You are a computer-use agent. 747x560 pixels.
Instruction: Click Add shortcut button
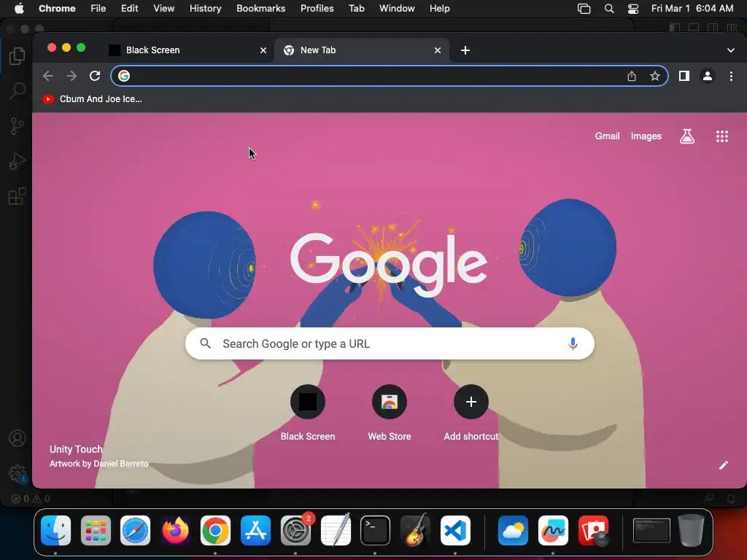[471, 413]
